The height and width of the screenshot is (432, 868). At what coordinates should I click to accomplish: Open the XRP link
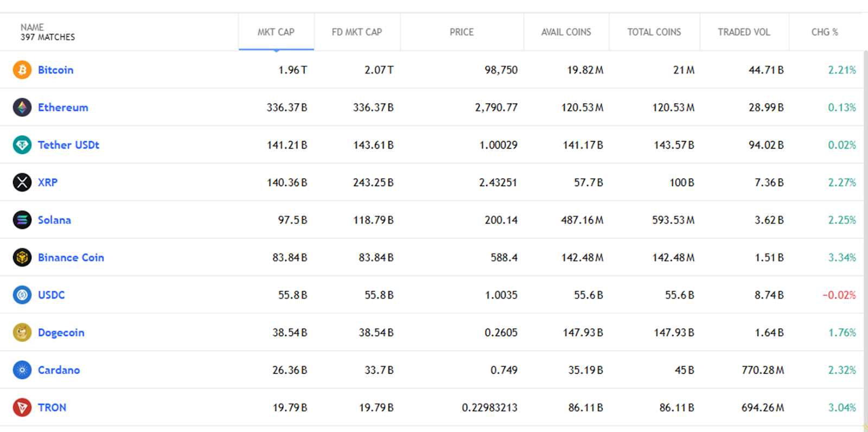(48, 182)
